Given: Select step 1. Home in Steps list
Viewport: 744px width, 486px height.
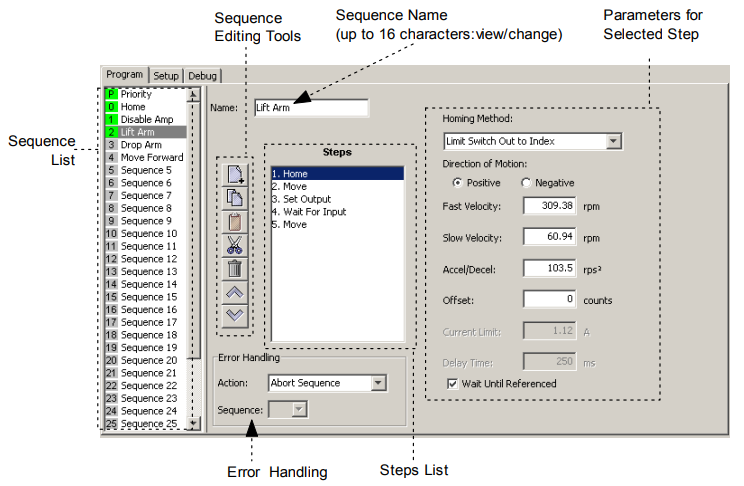Looking at the screenshot, I should pyautogui.click(x=337, y=174).
